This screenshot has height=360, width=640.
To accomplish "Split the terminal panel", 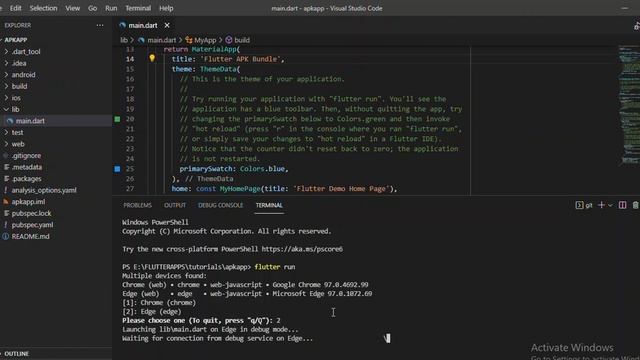I will 622,205.
